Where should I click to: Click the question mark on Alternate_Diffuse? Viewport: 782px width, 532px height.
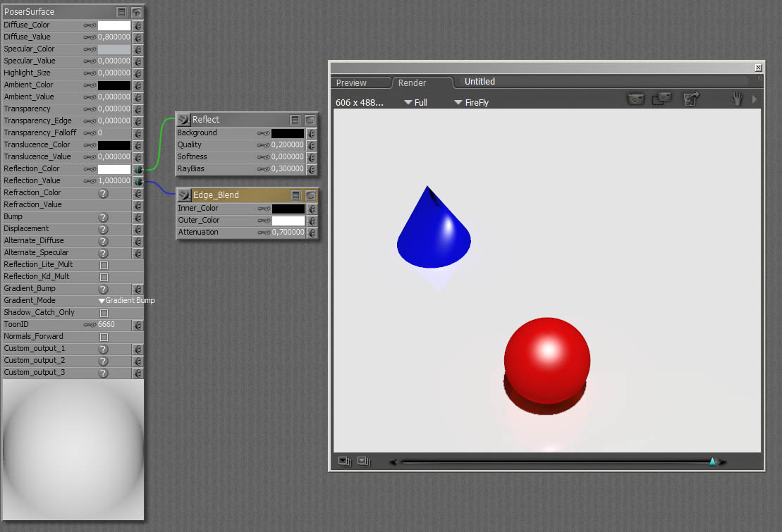[x=103, y=241]
